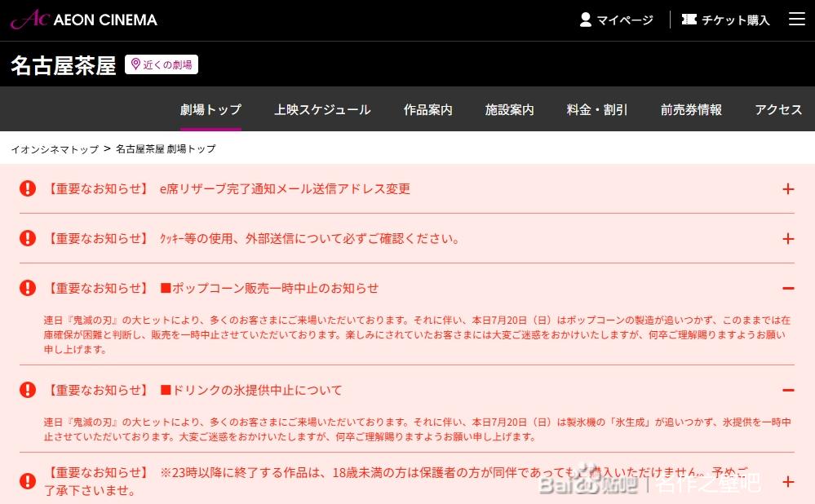The image size is (815, 504).
Task: Click the ドリンクの氷提供中止について title
Action: (251, 390)
